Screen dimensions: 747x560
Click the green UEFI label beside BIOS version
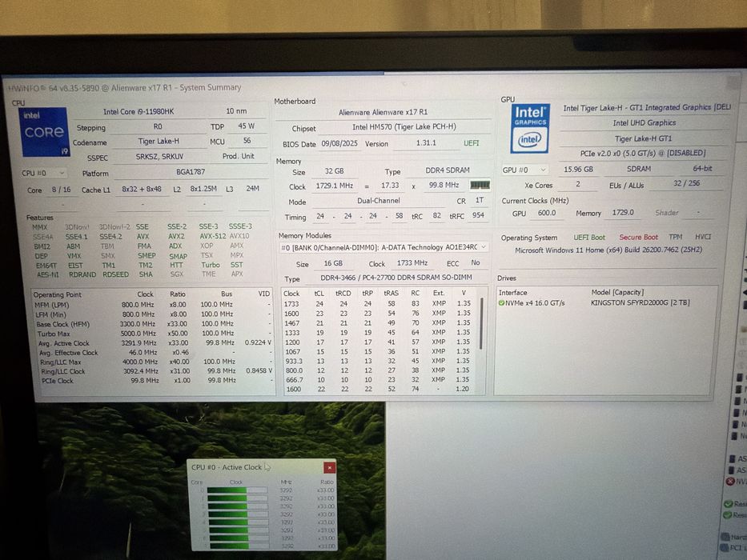tap(471, 143)
